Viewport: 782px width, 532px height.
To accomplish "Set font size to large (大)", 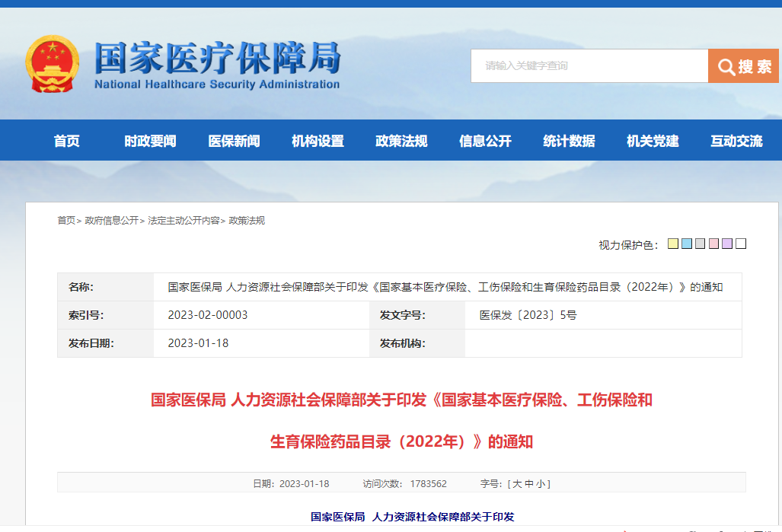I will pos(517,484).
